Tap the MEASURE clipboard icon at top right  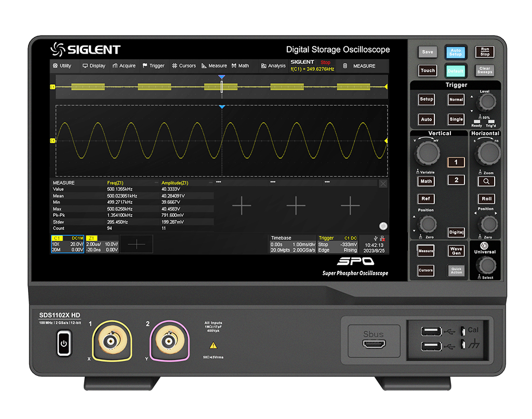pyautogui.click(x=345, y=66)
